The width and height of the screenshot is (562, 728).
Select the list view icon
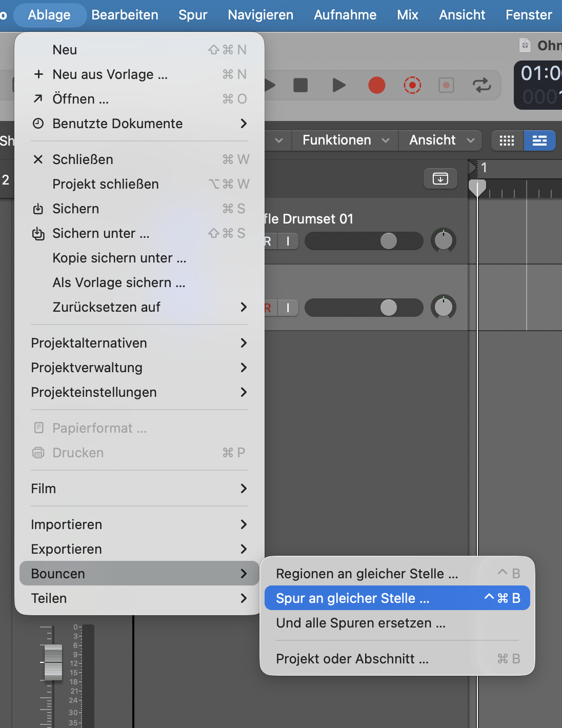click(x=539, y=140)
